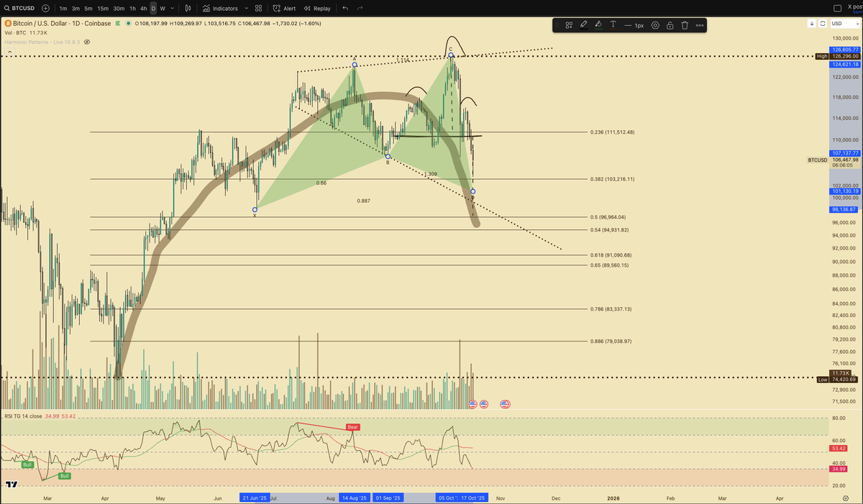
Task: Click the layout square icon at top right
Action: pos(836,8)
